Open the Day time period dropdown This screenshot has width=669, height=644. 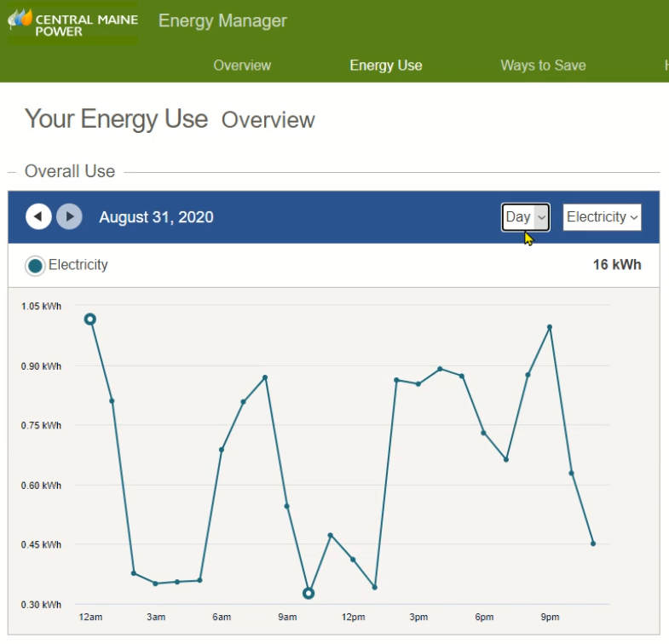(525, 217)
